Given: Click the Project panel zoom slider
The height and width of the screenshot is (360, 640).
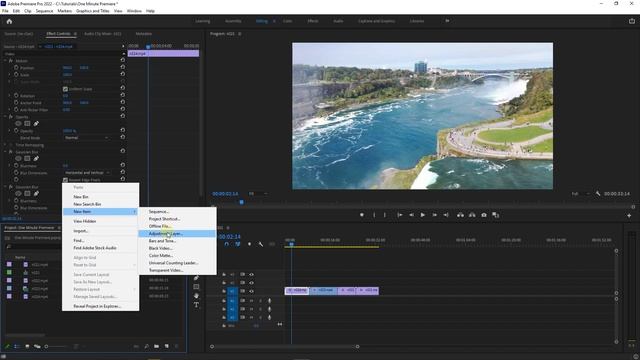Looking at the screenshot, I should tap(47, 347).
